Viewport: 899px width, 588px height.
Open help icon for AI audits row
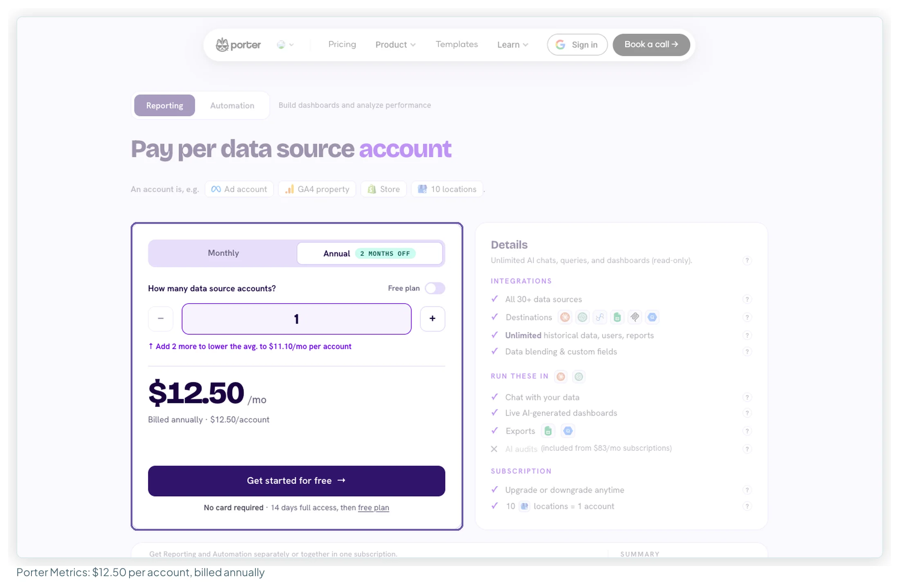coord(747,449)
